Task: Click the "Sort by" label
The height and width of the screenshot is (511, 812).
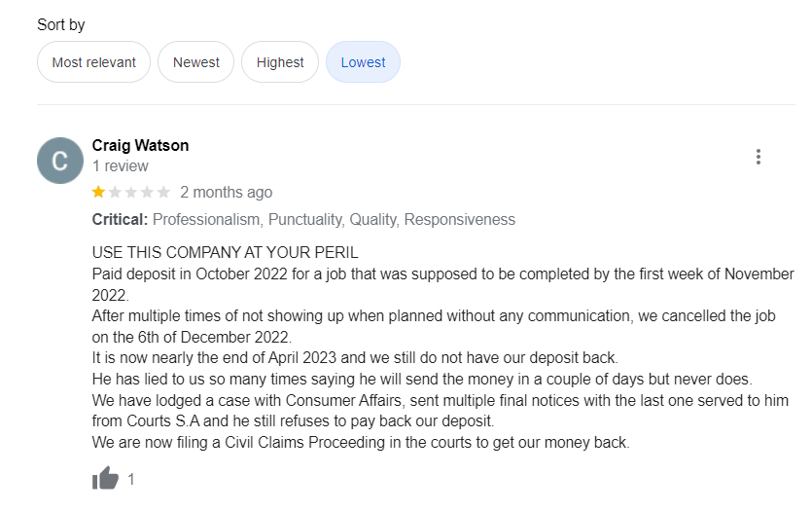Action: click(x=61, y=25)
